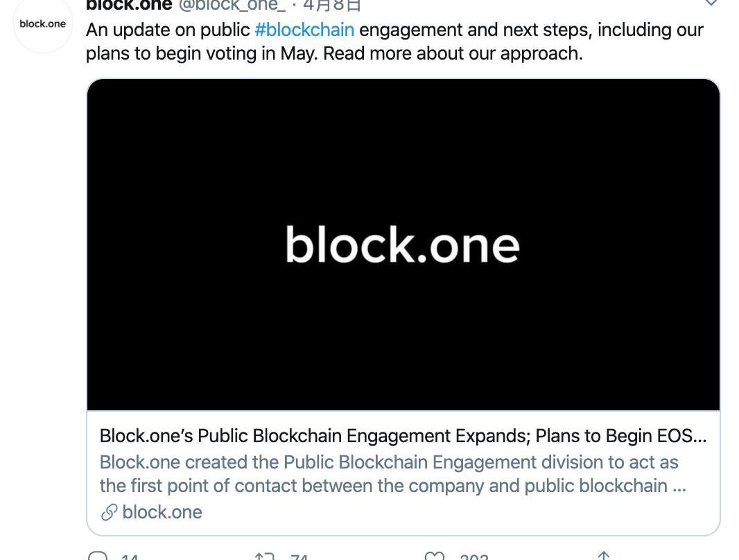
Task: Expand the tweet options chevron menu
Action: click(x=711, y=3)
